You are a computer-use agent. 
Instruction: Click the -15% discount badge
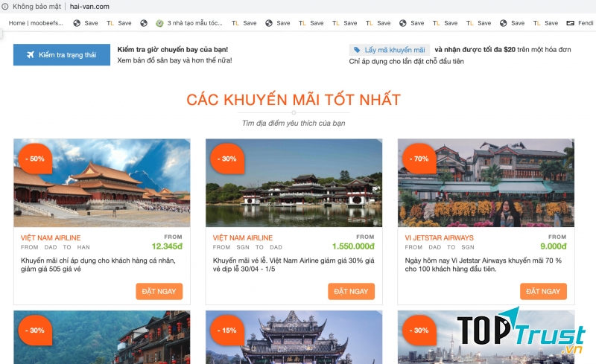pyautogui.click(x=227, y=331)
